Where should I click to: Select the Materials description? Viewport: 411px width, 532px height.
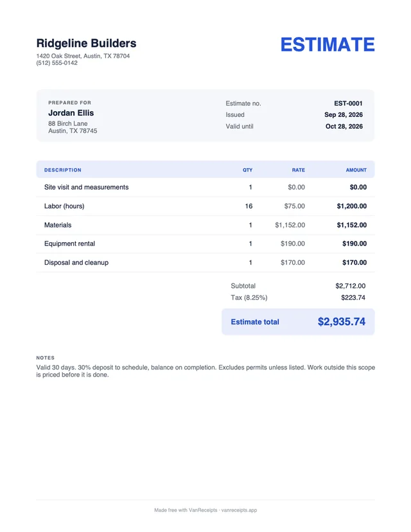pos(58,225)
